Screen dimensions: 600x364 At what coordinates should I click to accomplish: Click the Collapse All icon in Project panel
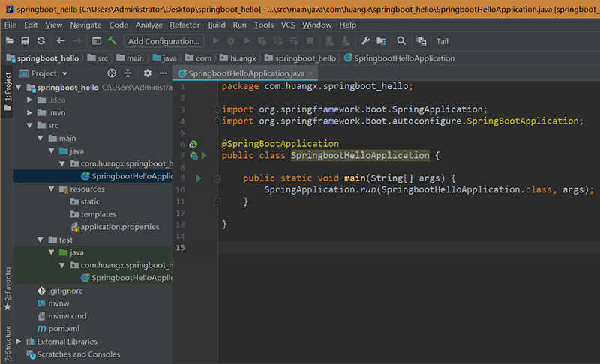127,73
